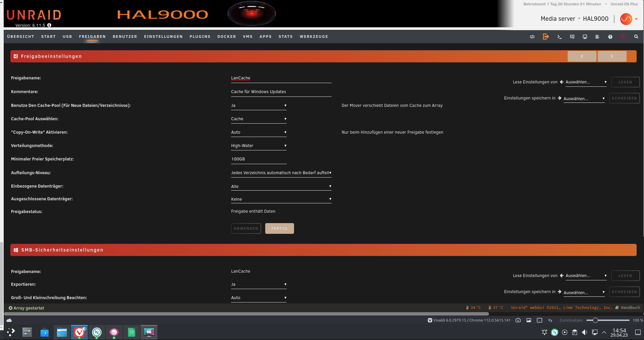Click the Kommentare text field
Image resolution: width=644 pixels, height=340 pixels.
pos(281,92)
